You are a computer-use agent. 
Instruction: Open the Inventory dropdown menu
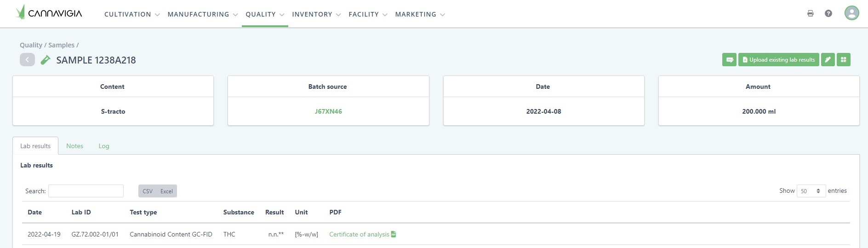click(x=316, y=14)
